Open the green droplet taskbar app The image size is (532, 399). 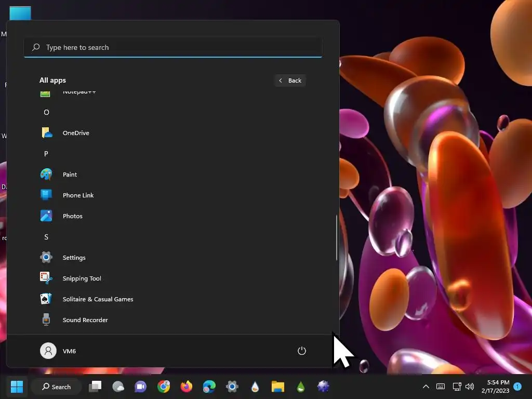tap(301, 387)
